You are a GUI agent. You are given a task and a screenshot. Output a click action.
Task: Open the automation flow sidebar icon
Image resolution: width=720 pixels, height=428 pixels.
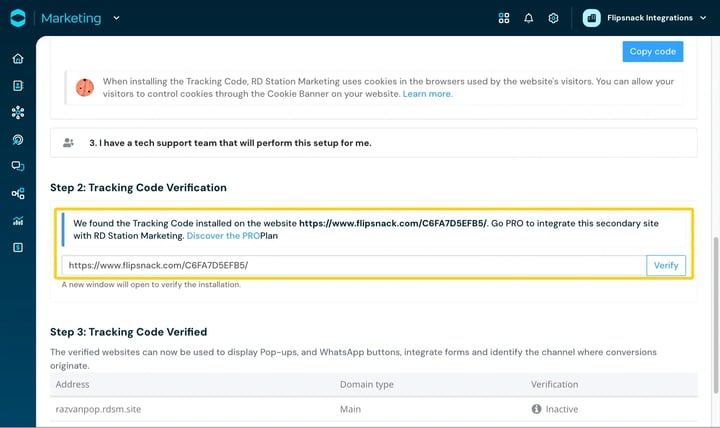pos(17,193)
